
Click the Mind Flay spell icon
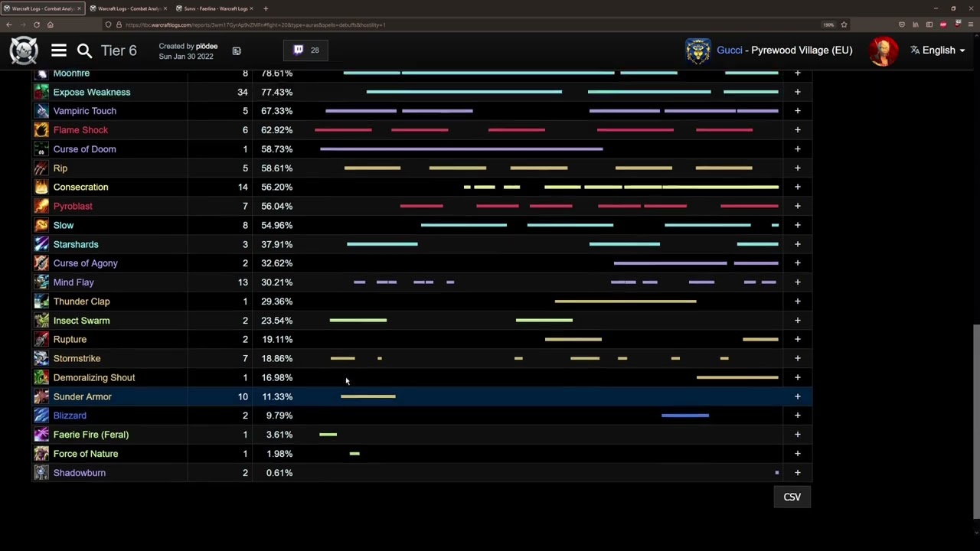[x=41, y=282]
